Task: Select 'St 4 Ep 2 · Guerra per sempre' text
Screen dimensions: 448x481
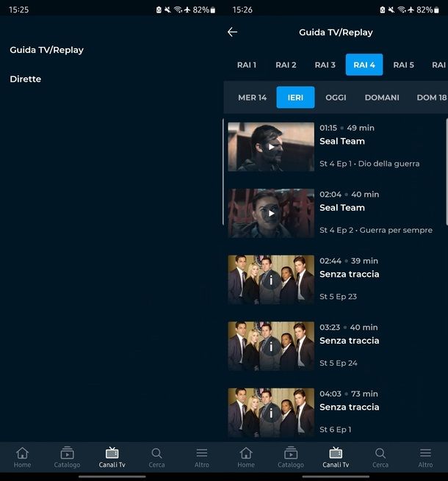Action: point(376,230)
